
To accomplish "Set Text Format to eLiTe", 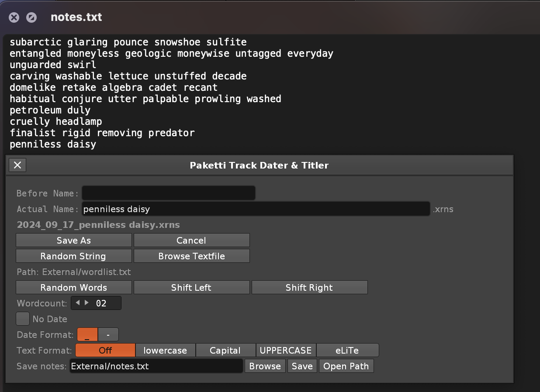I will coord(347,351).
